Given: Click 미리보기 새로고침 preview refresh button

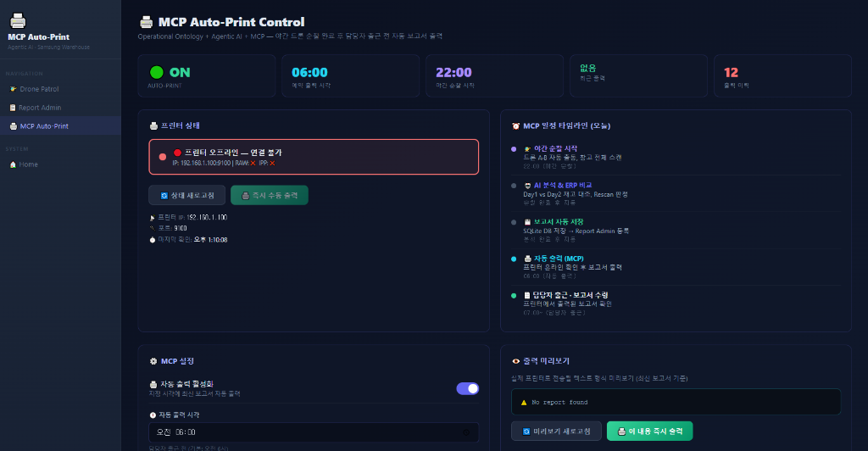Looking at the screenshot, I should (x=556, y=431).
